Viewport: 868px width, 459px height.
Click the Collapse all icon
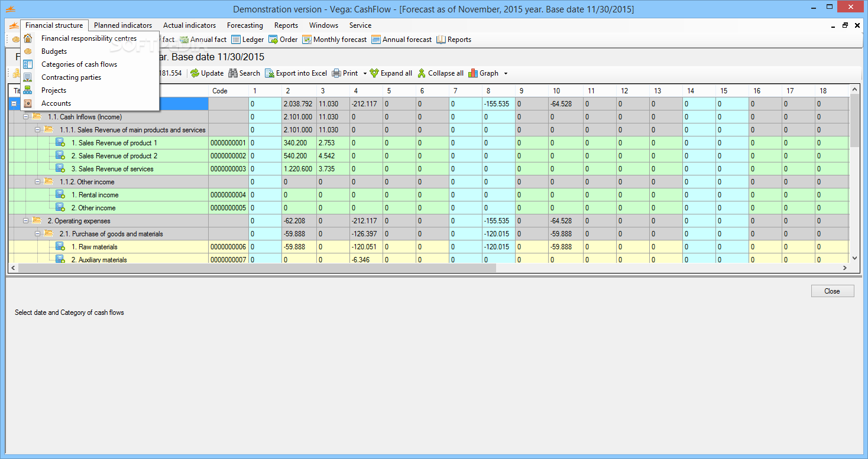coord(422,73)
